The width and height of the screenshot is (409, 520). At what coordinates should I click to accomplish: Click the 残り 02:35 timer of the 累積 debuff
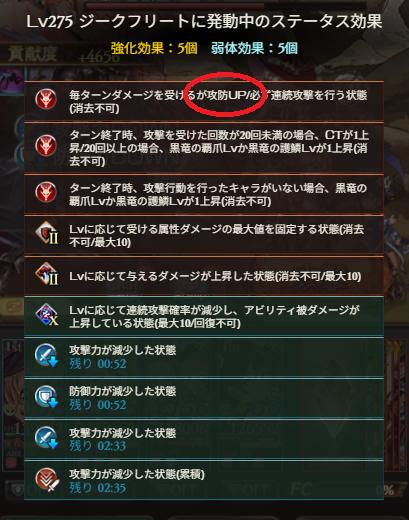click(98, 488)
